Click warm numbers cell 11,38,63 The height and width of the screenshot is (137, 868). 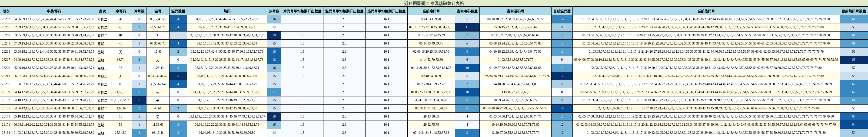click(x=158, y=124)
